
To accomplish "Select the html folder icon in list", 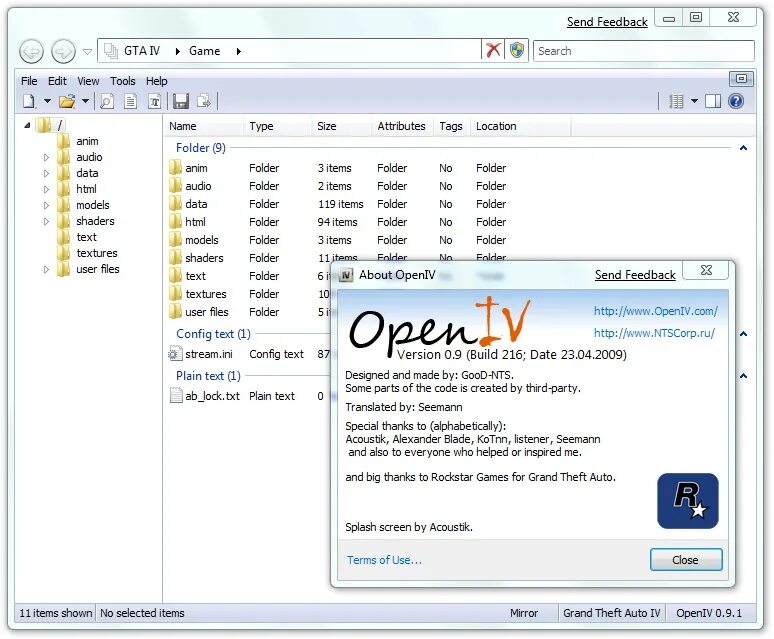I will pos(175,222).
